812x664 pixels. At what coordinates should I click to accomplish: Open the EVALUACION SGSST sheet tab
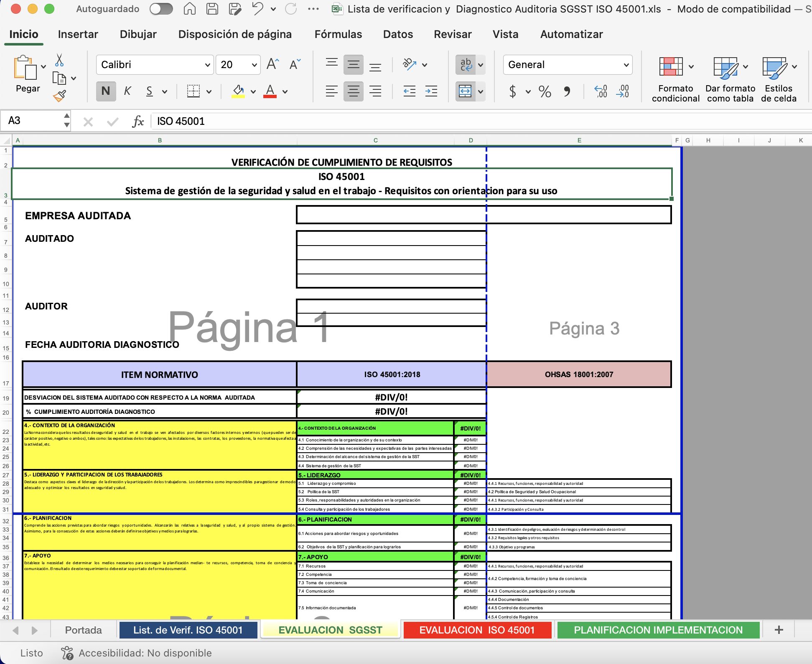(330, 630)
